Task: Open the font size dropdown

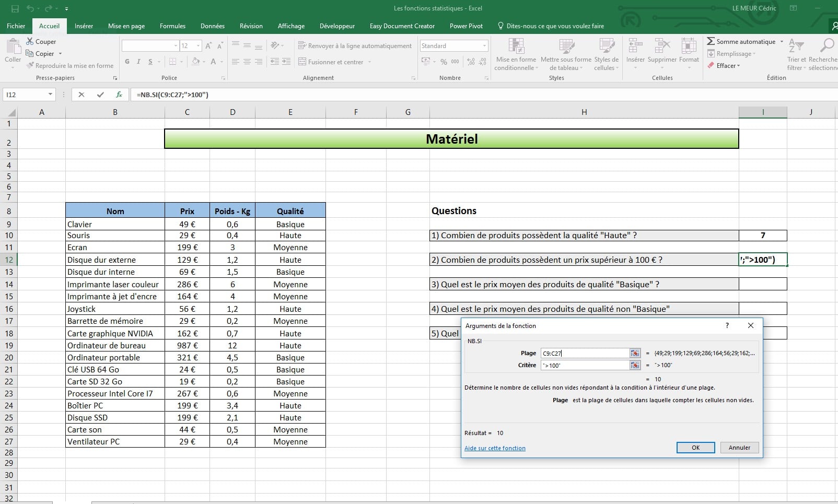Action: (197, 45)
